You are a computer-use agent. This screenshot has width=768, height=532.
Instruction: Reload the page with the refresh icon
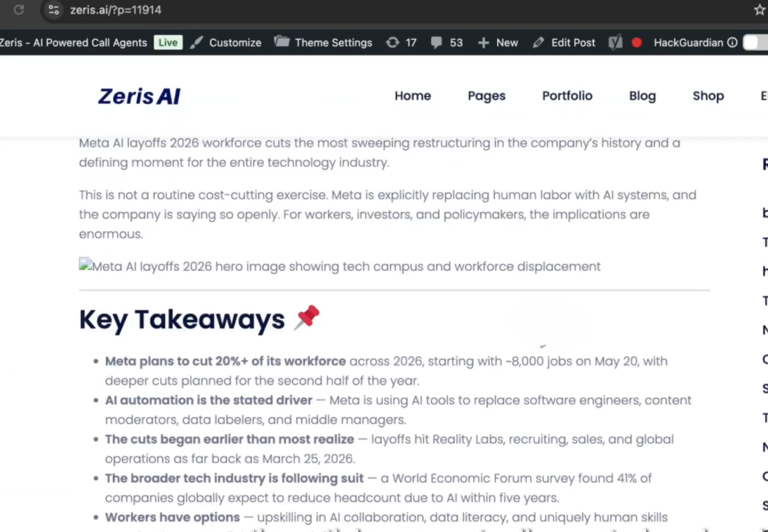tap(18, 10)
